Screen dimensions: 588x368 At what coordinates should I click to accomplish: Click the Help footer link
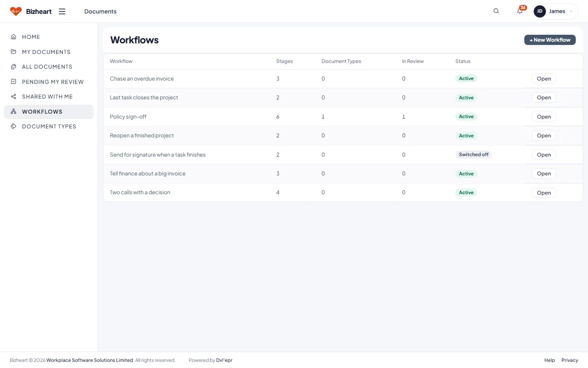549,360
